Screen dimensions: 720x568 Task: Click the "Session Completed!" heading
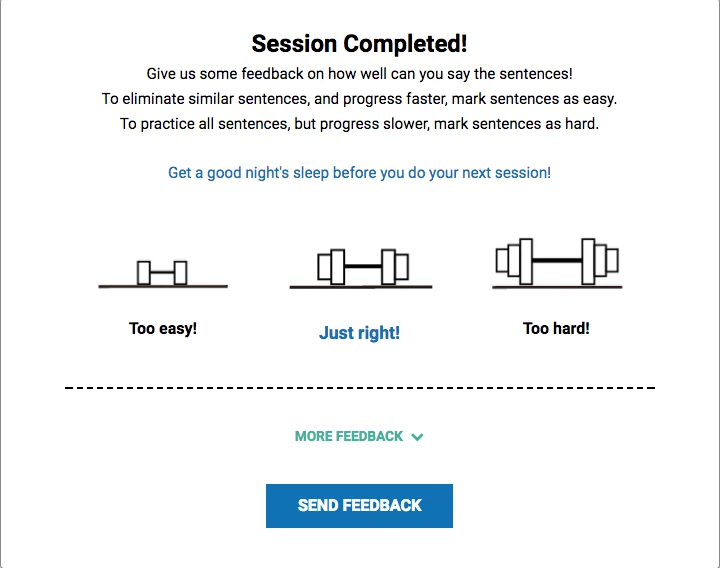(359, 44)
